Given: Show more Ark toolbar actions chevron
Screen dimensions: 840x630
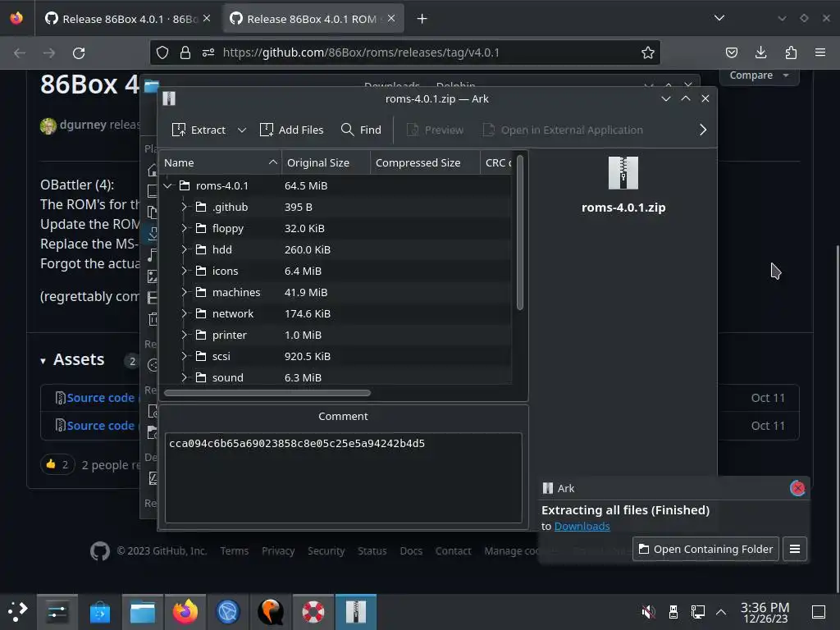Looking at the screenshot, I should (703, 130).
